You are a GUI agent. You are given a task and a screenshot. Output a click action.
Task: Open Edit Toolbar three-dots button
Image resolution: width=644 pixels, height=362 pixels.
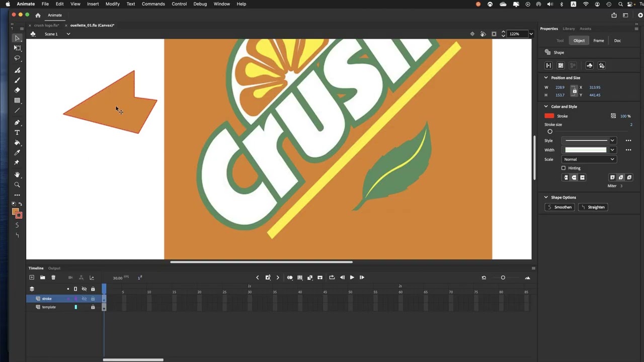(x=17, y=195)
